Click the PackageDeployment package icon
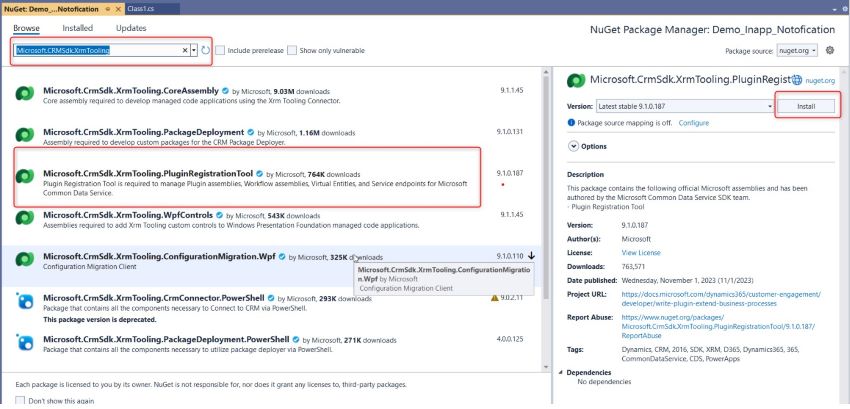The image size is (850, 409). (x=25, y=135)
